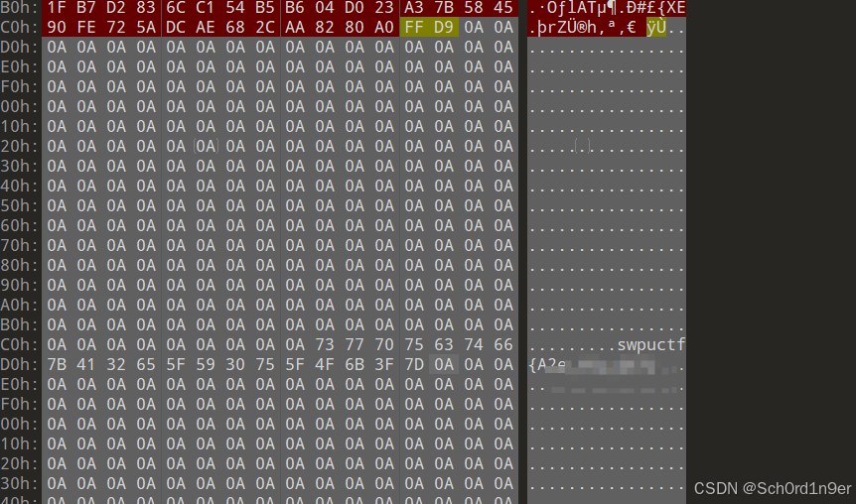This screenshot has height=504, width=856.
Task: Select the highlighted D9 byte
Action: pyautogui.click(x=444, y=27)
